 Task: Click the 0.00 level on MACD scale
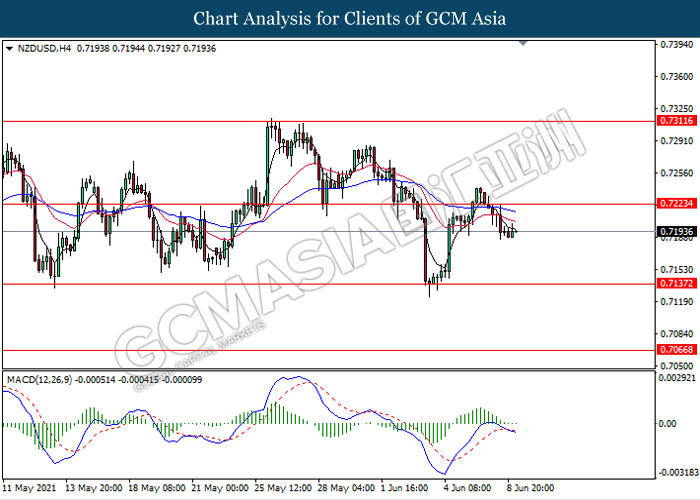tap(665, 423)
